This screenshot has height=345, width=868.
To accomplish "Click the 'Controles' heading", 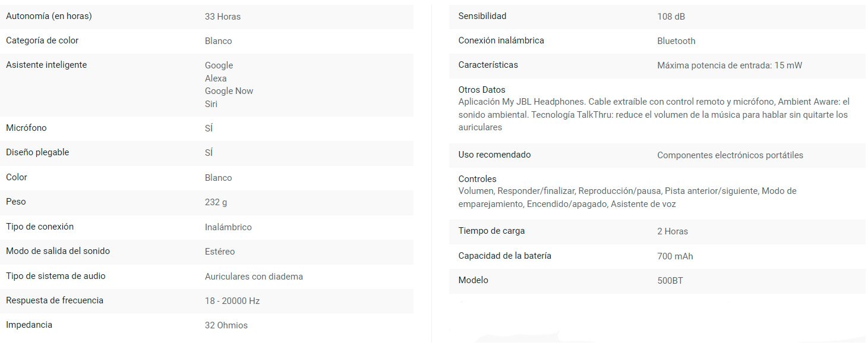I will (x=477, y=179).
